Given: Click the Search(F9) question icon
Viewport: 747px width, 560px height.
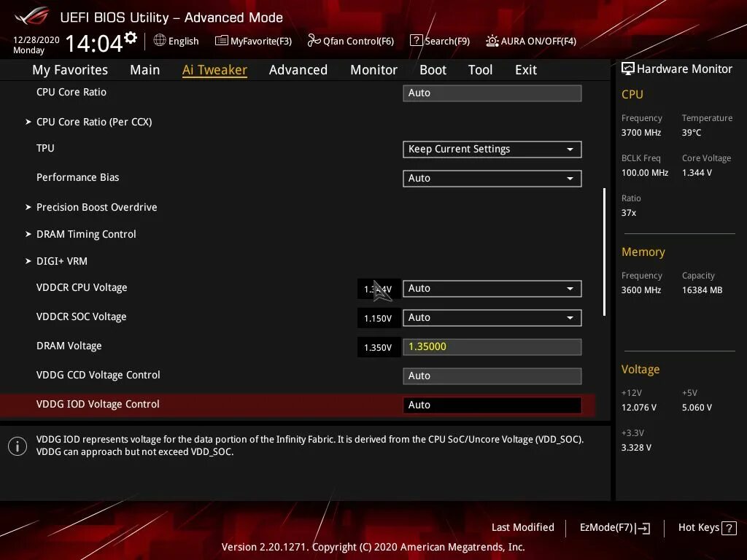Looking at the screenshot, I should tap(416, 41).
